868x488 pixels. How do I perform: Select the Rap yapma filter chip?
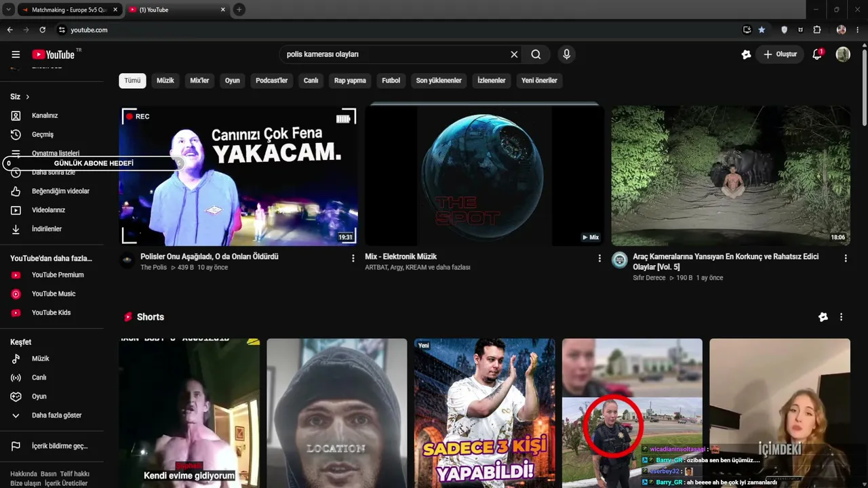[x=350, y=81]
